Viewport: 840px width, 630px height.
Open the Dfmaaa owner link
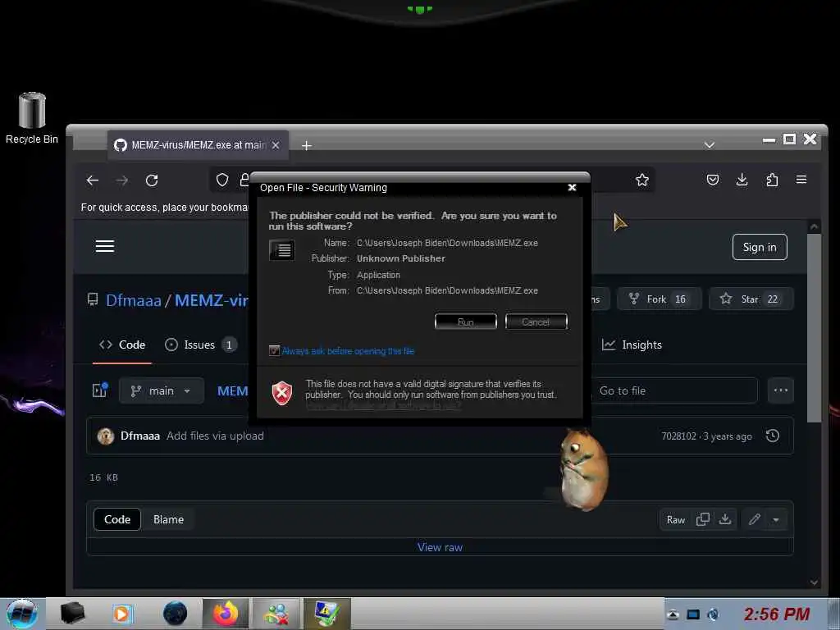click(134, 300)
